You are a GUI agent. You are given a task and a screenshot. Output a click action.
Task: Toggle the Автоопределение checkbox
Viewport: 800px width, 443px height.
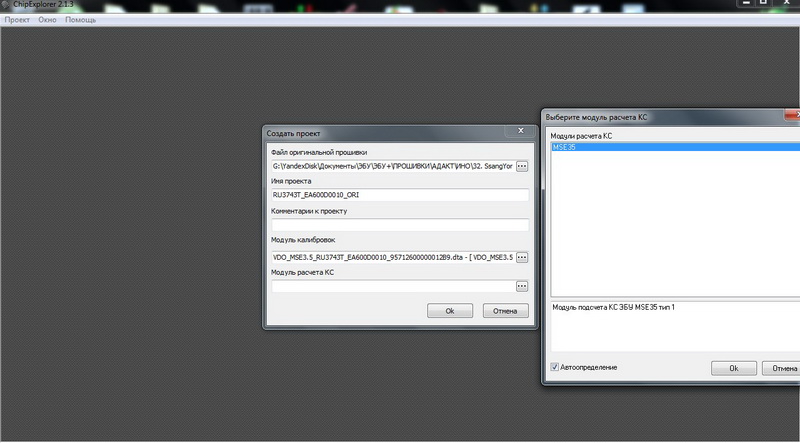555,367
